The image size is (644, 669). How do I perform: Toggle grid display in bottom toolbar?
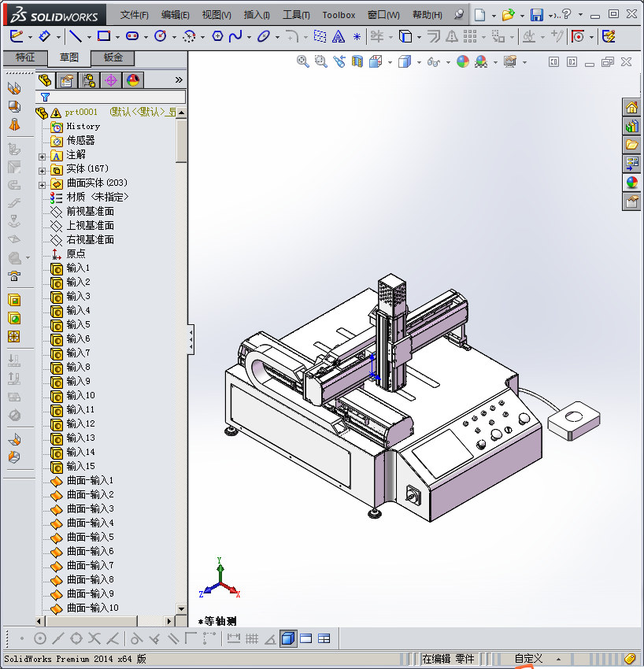click(x=252, y=638)
